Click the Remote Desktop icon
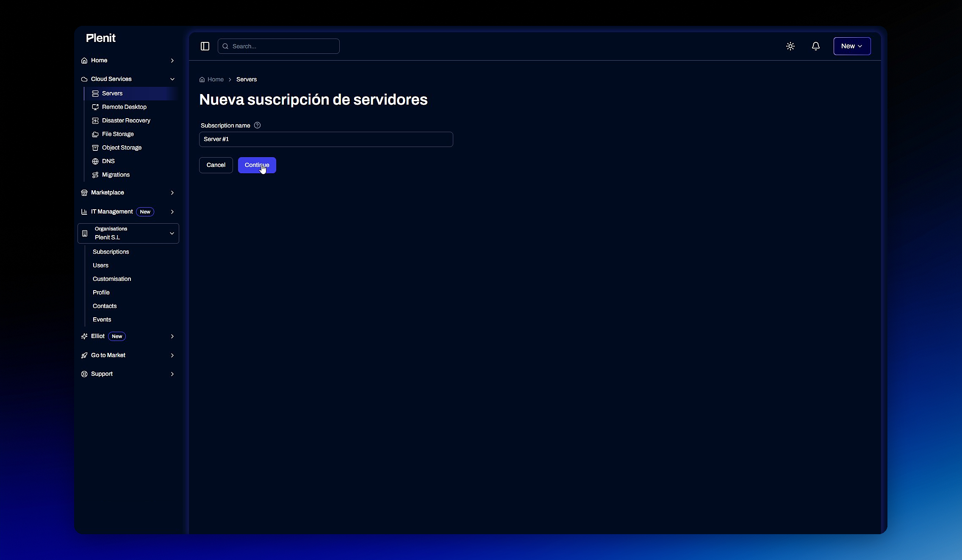This screenshot has height=560, width=962. (x=95, y=107)
